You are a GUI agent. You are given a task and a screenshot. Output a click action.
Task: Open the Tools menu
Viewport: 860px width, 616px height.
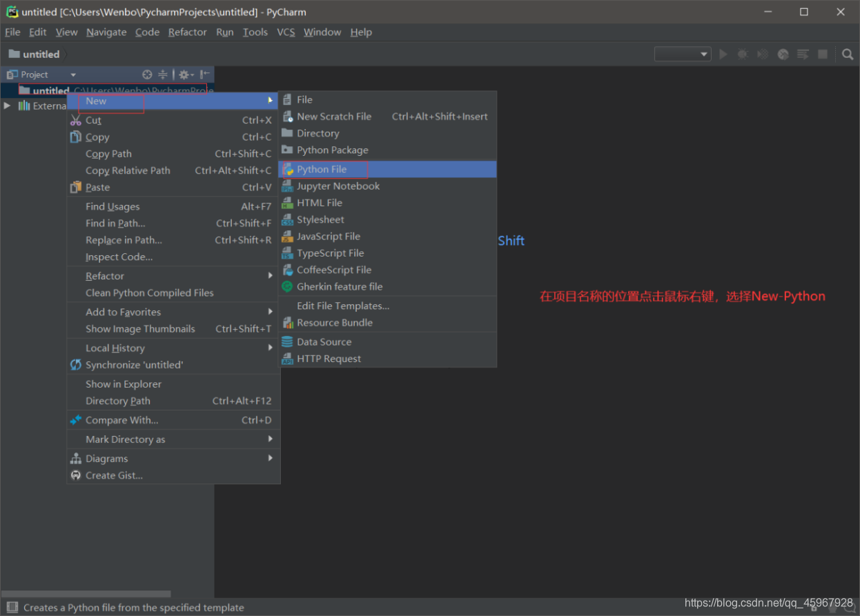coord(255,32)
